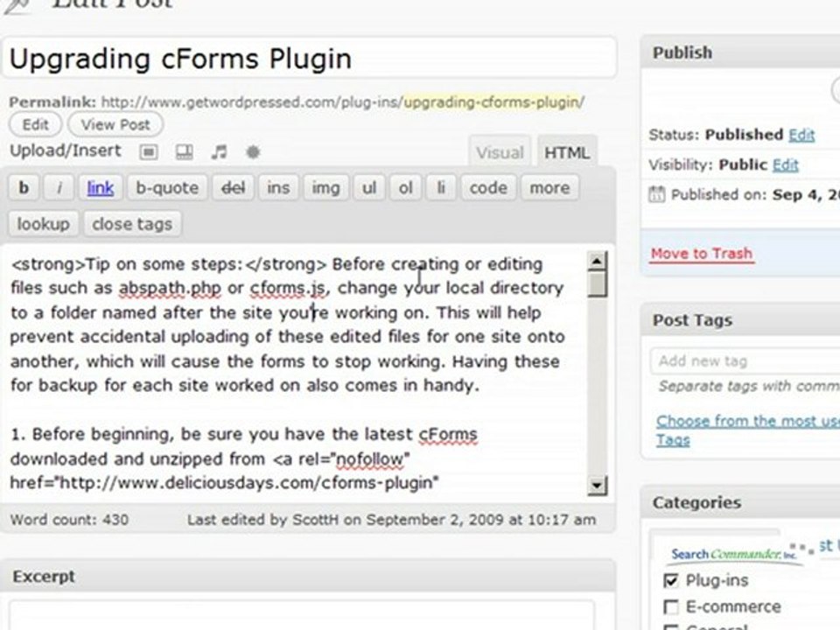Screen dimensions: 840x630
Task: Click the Excerpt panel header
Action: [308, 577]
